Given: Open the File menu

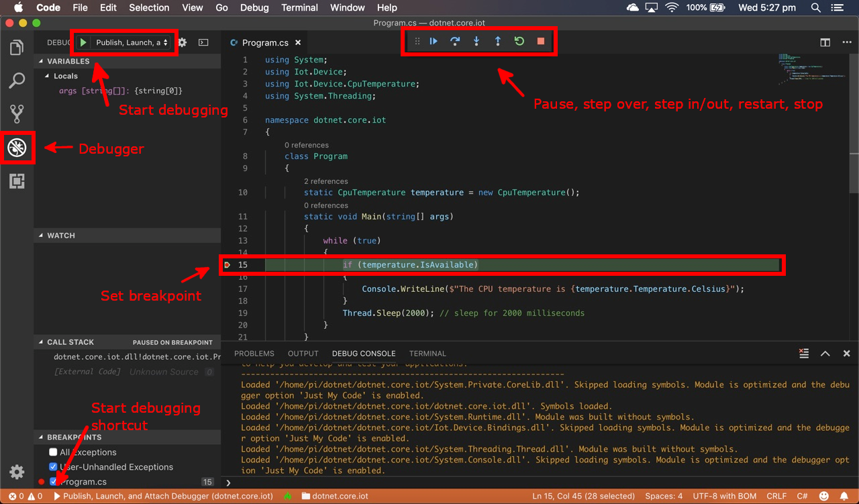Looking at the screenshot, I should click(80, 7).
